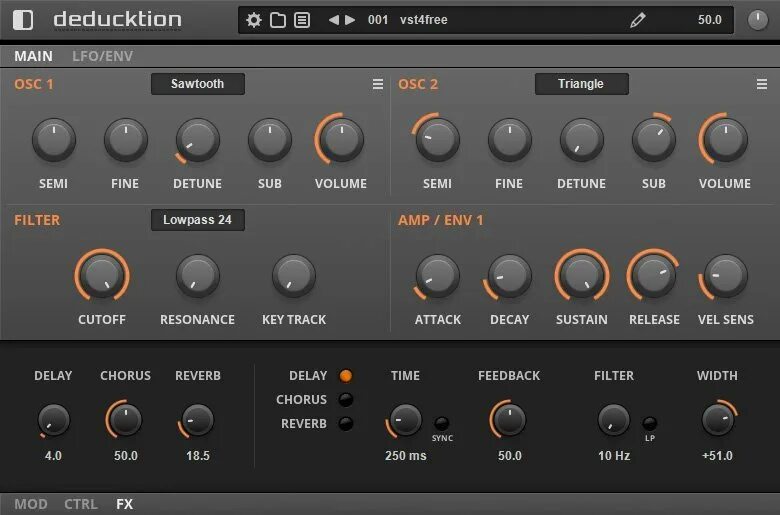Select the FX bottom tab
This screenshot has width=780, height=515.
tap(124, 504)
